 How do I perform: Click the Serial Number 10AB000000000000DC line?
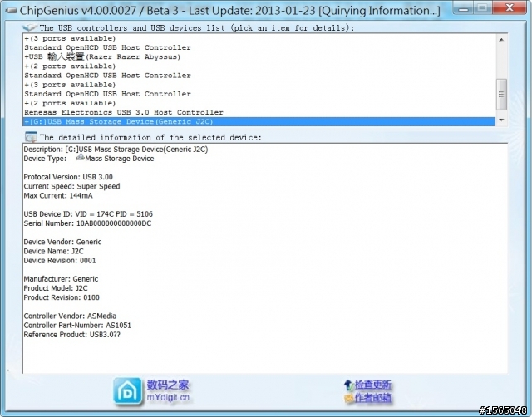tap(87, 223)
